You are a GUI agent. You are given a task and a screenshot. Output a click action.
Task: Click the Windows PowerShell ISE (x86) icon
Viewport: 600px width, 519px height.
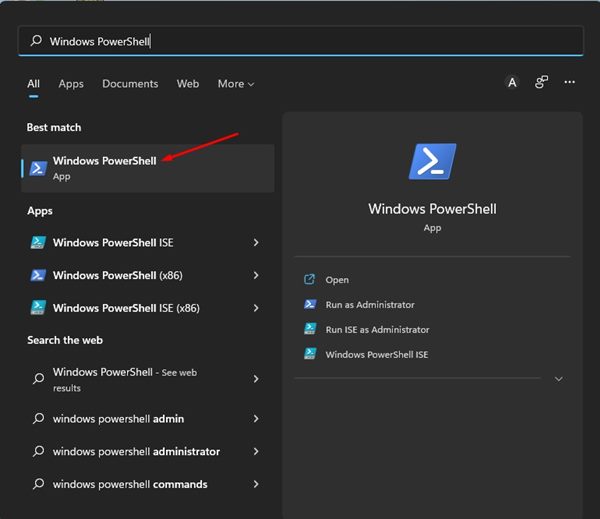[x=38, y=308]
